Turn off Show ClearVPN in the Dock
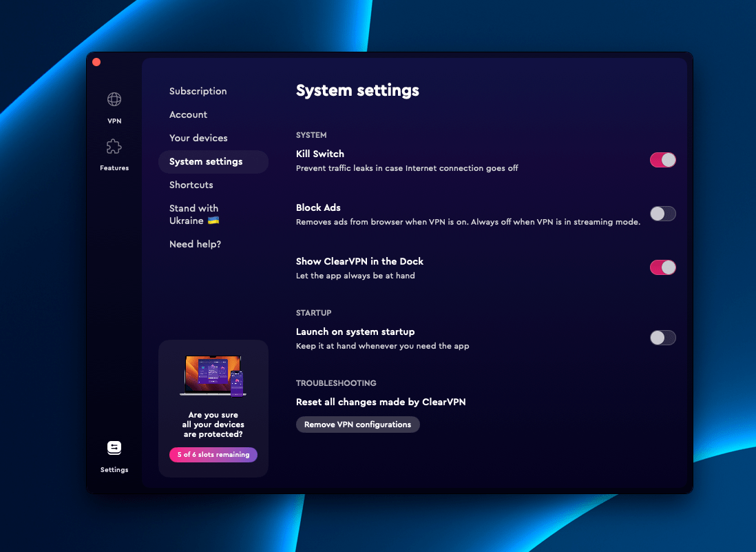This screenshot has height=552, width=756. point(662,267)
